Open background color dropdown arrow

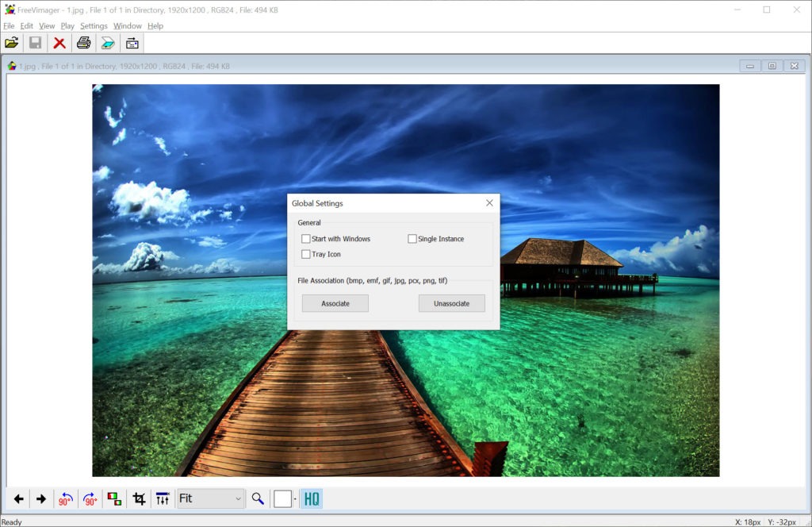pyautogui.click(x=295, y=499)
